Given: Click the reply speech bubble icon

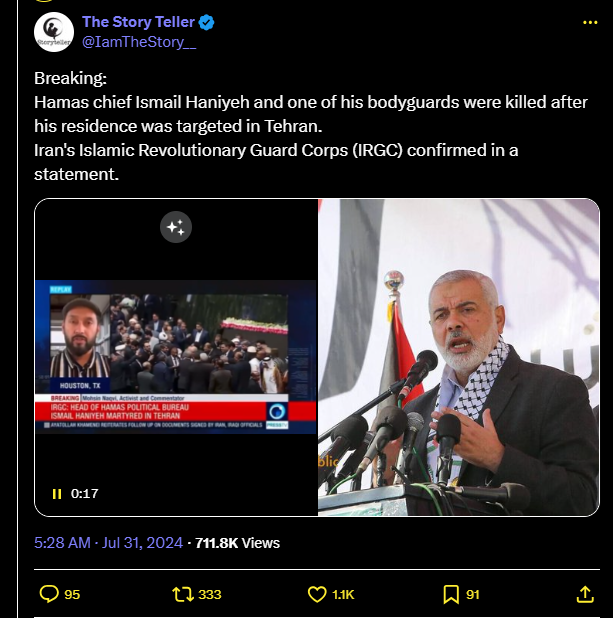Looking at the screenshot, I should point(49,594).
